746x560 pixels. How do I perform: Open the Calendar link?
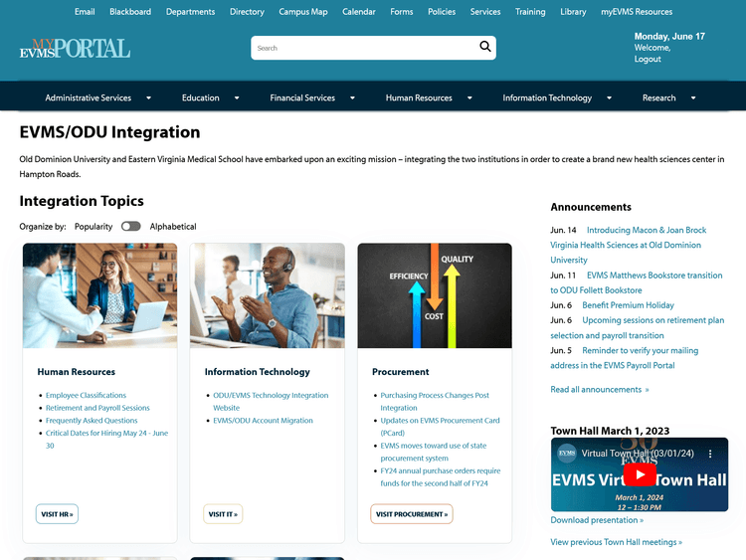pos(359,11)
